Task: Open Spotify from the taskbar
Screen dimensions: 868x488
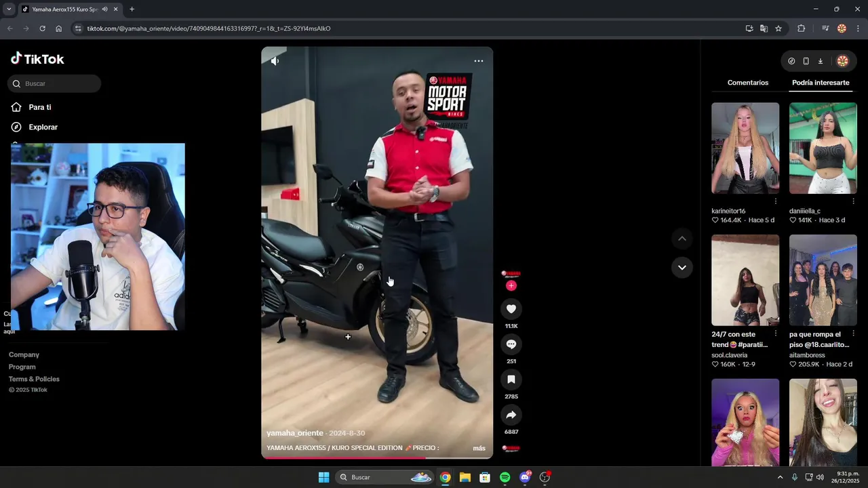Action: coord(505,477)
